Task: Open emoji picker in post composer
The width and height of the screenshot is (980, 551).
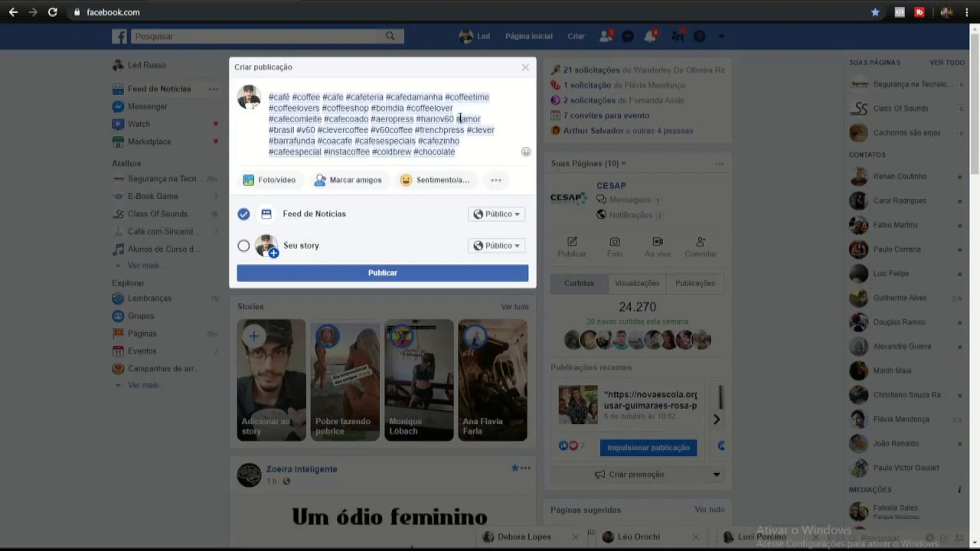Action: 525,152
